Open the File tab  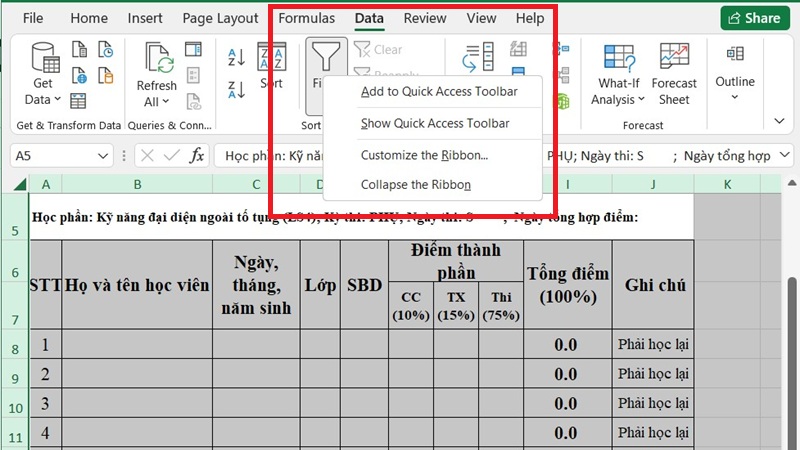click(33, 18)
